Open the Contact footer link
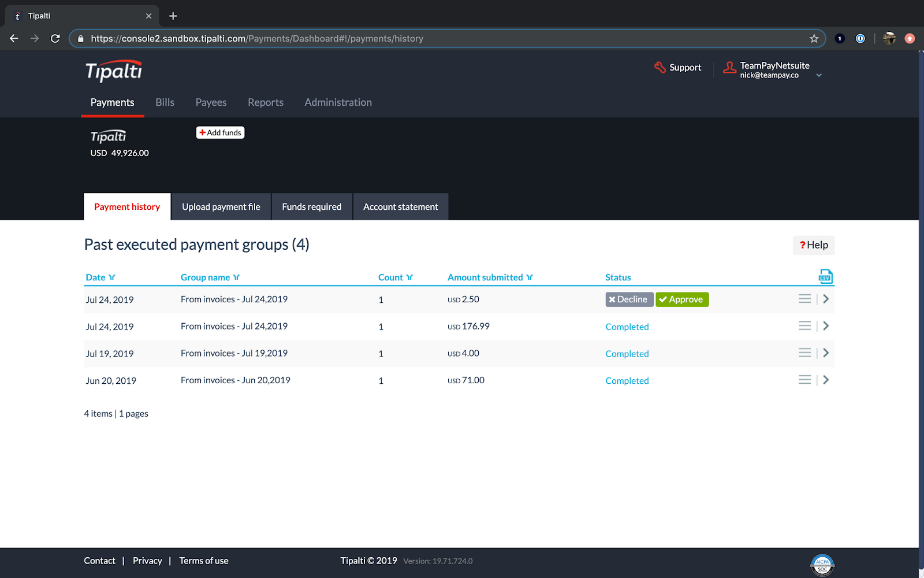Screen dimensions: 924x578 point(99,561)
